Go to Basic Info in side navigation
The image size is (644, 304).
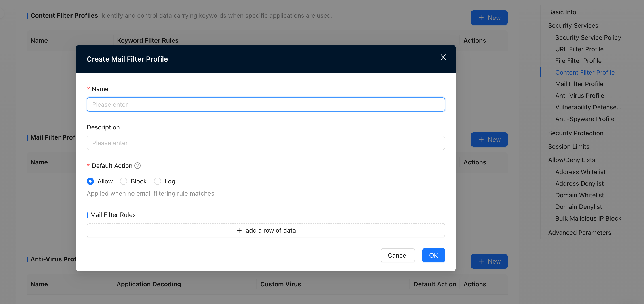coord(562,12)
